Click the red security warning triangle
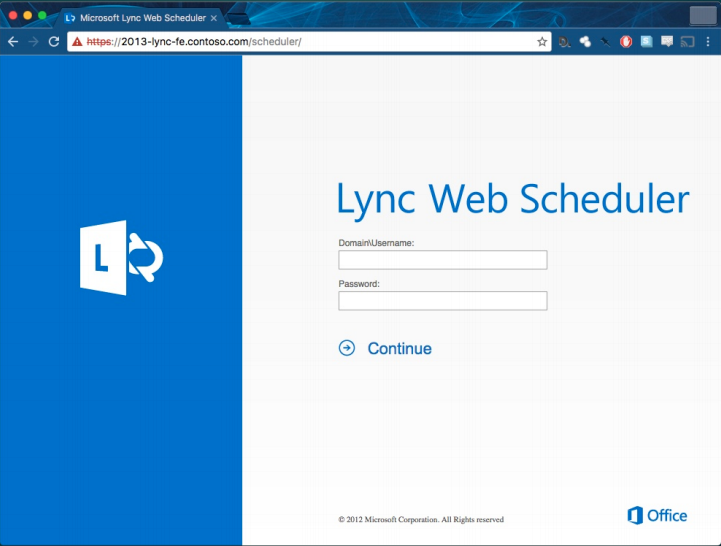Viewport: 721px width, 546px height. click(x=77, y=42)
